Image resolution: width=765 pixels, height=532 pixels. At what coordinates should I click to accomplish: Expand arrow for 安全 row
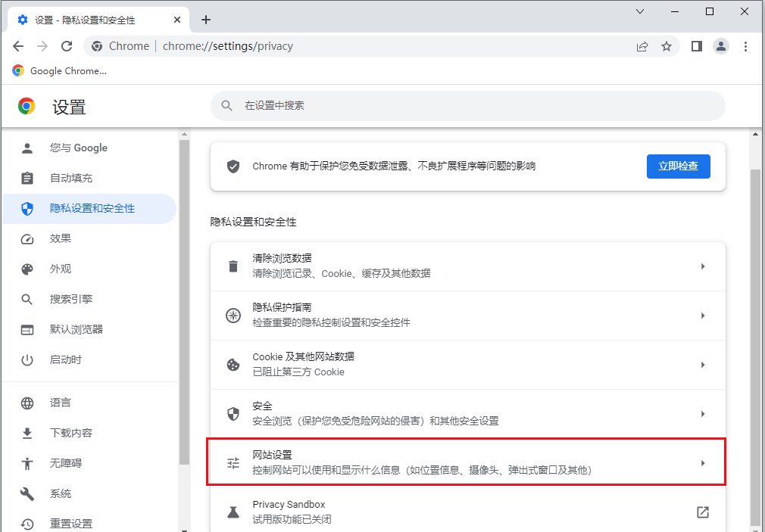pos(703,414)
